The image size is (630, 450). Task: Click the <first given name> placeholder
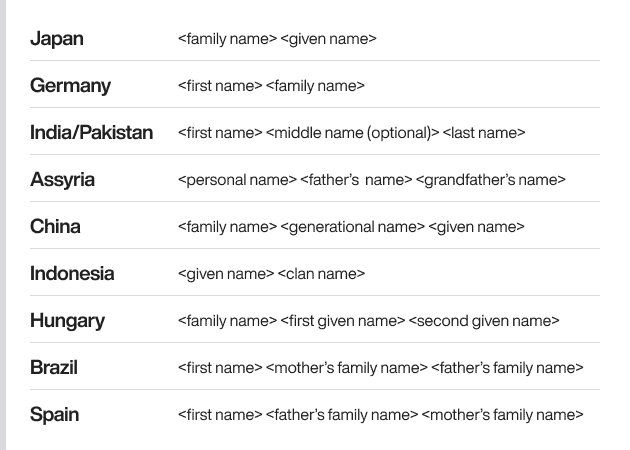pos(343,321)
